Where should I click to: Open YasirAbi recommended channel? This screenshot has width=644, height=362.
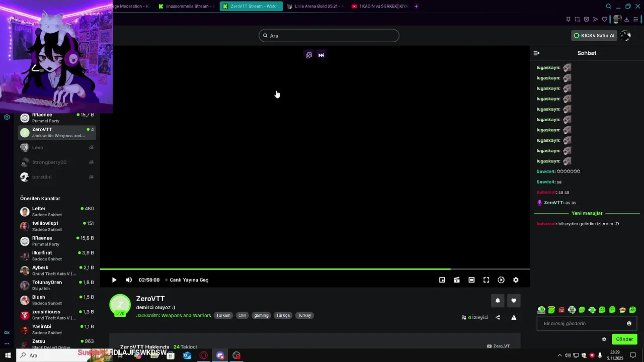[x=57, y=329]
